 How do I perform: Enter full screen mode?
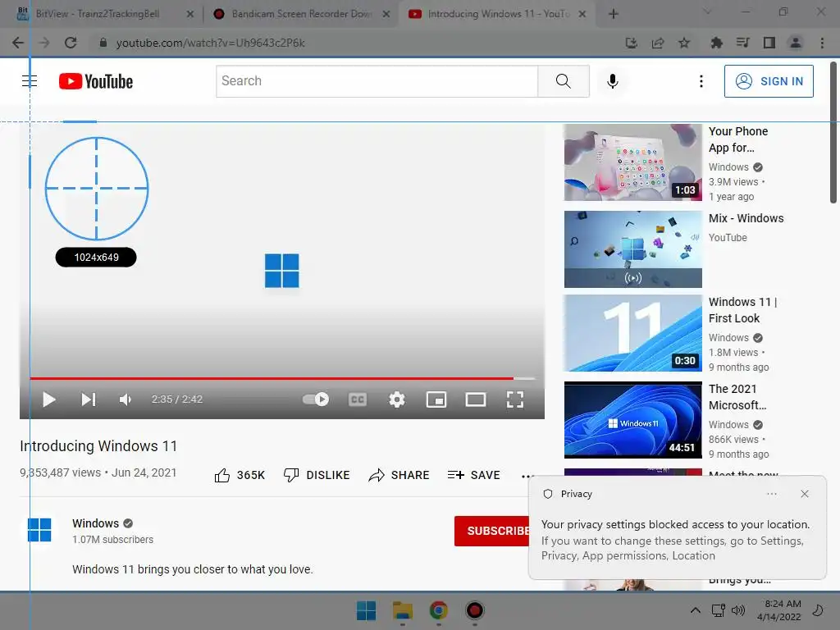click(x=515, y=399)
